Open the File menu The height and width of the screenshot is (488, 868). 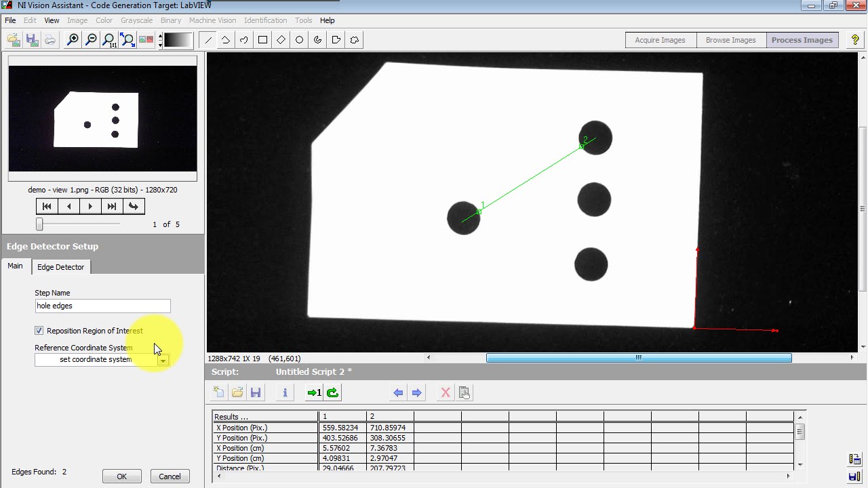point(10,20)
